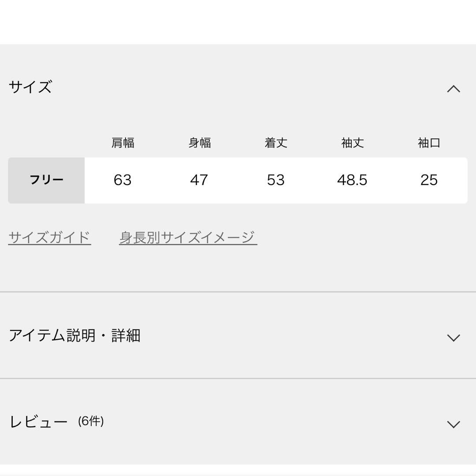476x476 pixels.
Task: Expand the アイテム説明・詳細 section
Action: click(454, 337)
